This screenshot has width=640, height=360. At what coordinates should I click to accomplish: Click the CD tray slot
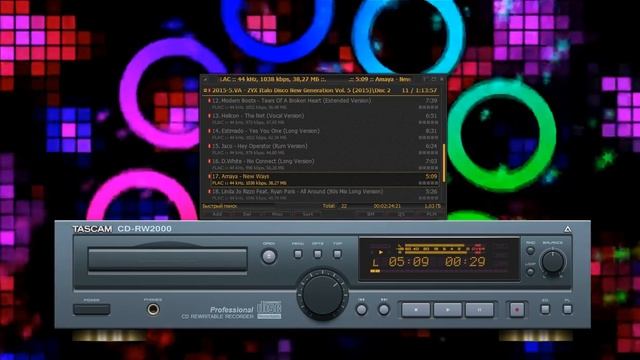click(x=167, y=260)
